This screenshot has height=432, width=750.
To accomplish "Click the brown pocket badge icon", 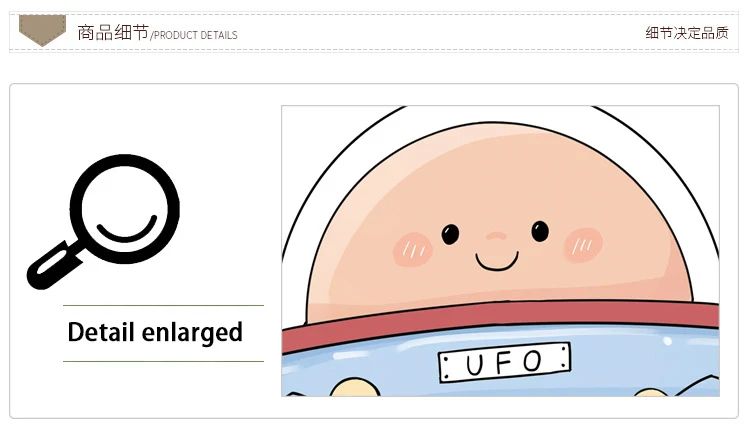I will pos(42,31).
